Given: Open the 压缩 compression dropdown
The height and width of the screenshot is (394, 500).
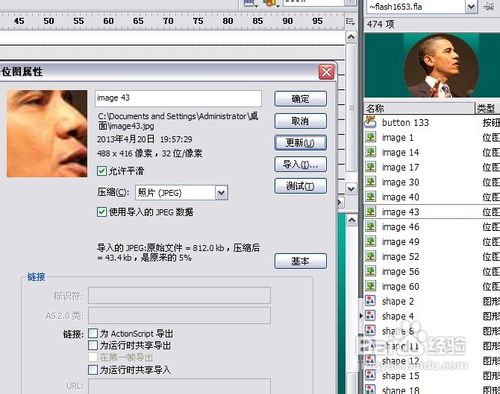Looking at the screenshot, I should (x=221, y=193).
